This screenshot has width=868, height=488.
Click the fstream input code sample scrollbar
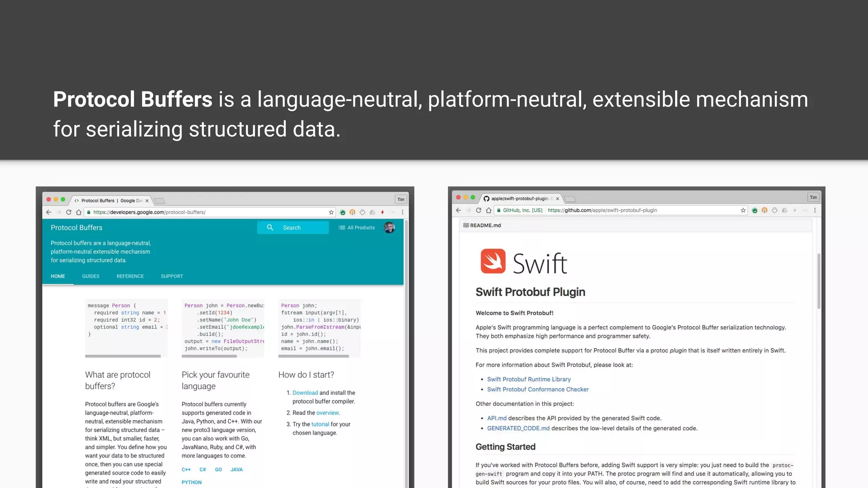(314, 356)
